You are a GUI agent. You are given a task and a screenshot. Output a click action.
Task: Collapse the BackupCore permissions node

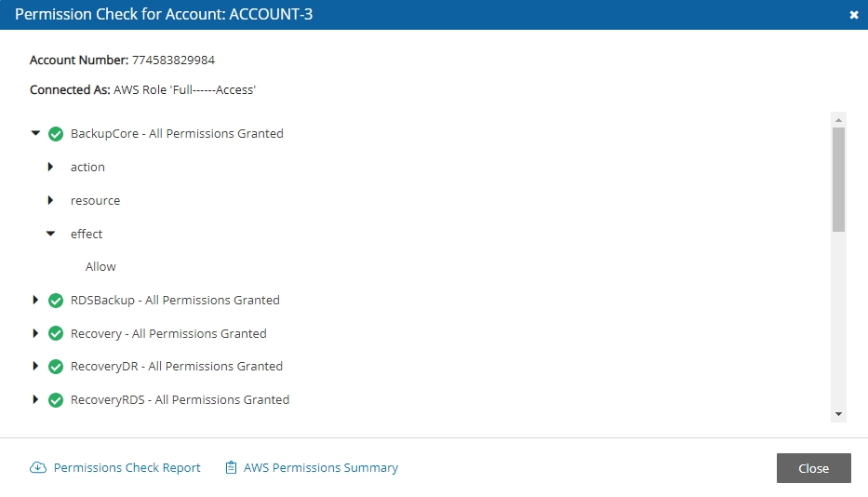35,134
